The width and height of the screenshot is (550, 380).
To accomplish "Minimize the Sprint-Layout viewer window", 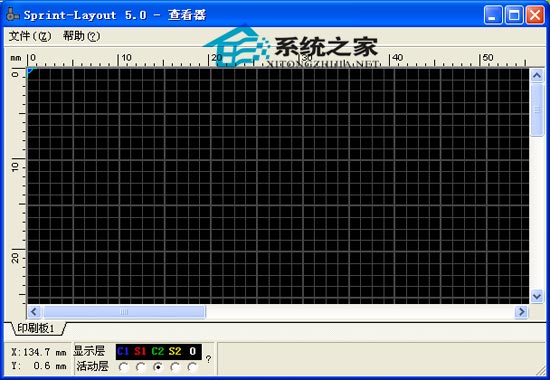I will click(493, 15).
